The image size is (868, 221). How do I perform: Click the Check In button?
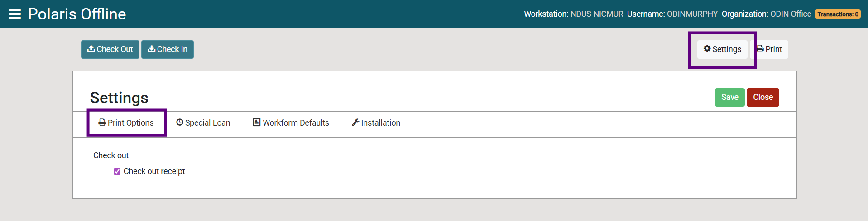pyautogui.click(x=168, y=49)
